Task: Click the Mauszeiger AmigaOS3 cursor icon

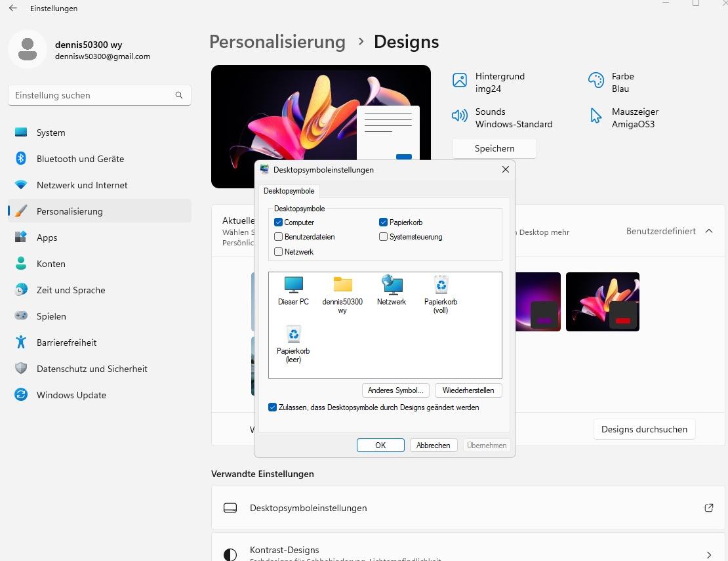Action: click(596, 115)
